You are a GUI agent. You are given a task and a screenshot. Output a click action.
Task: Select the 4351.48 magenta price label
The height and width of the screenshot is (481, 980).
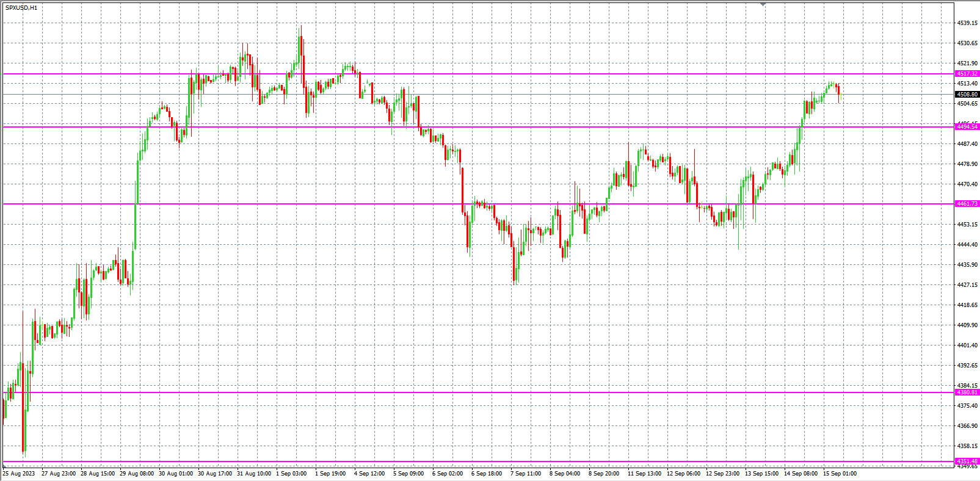967,461
